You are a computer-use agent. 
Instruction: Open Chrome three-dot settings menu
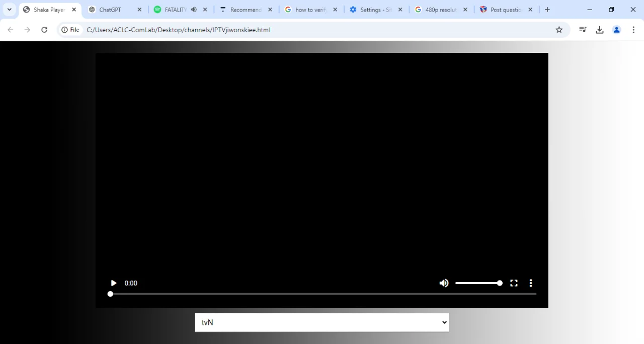tap(633, 30)
